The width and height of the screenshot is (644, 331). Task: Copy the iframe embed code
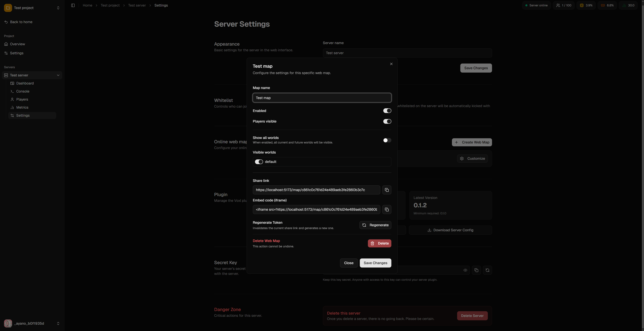click(x=387, y=209)
